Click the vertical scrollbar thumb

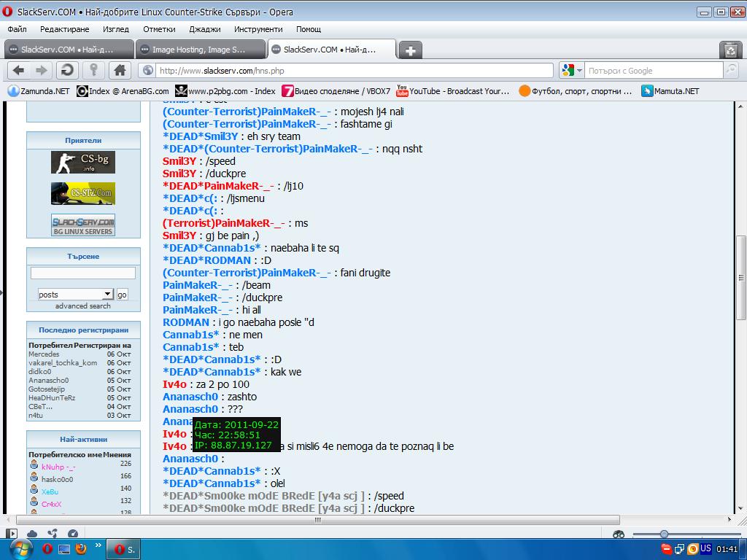[741, 278]
